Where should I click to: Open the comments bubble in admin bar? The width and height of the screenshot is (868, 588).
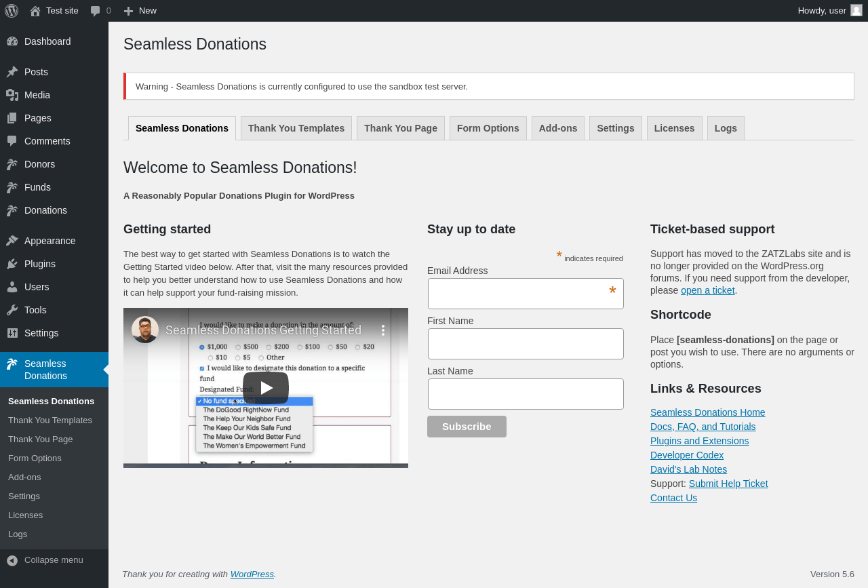pos(96,11)
